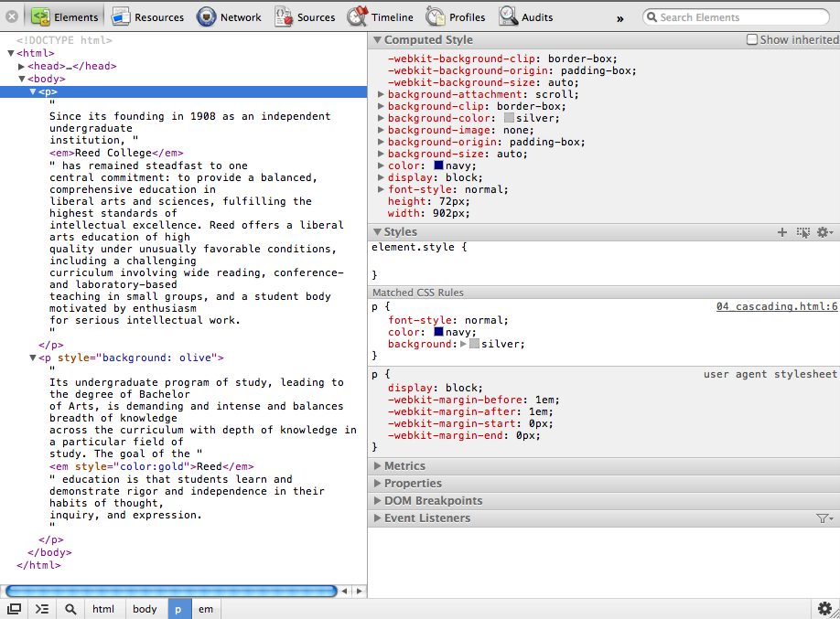Viewport: 840px width, 619px height.
Task: Click the navy color swatch in Matched CSS Rules
Action: [439, 332]
